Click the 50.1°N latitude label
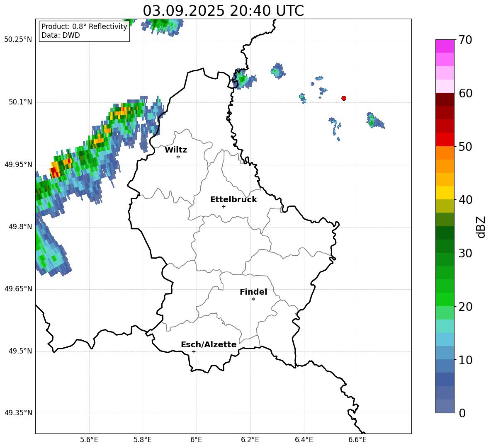The image size is (491, 448). pyautogui.click(x=20, y=102)
